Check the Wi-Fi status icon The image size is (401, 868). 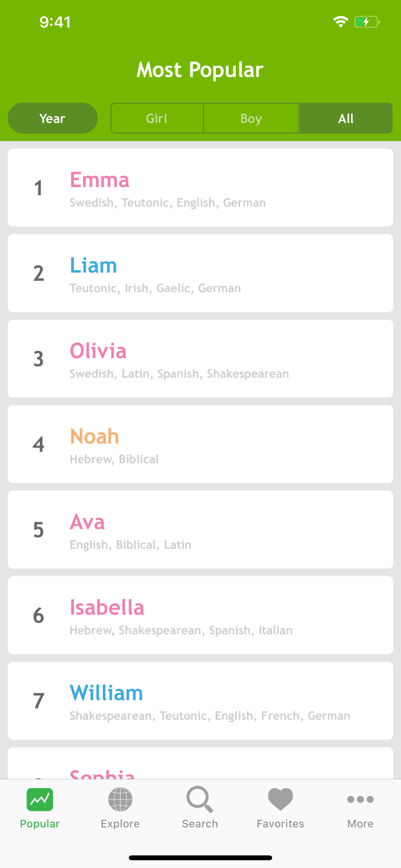(x=340, y=21)
